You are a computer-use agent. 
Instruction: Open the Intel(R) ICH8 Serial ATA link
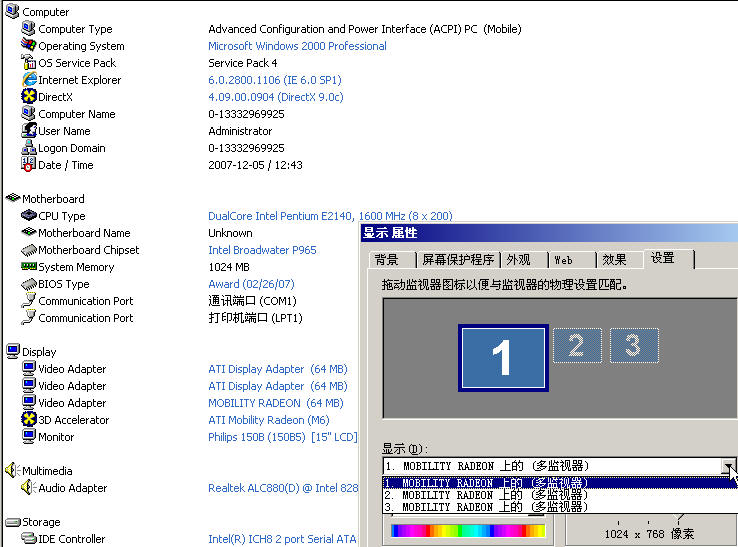[282, 539]
